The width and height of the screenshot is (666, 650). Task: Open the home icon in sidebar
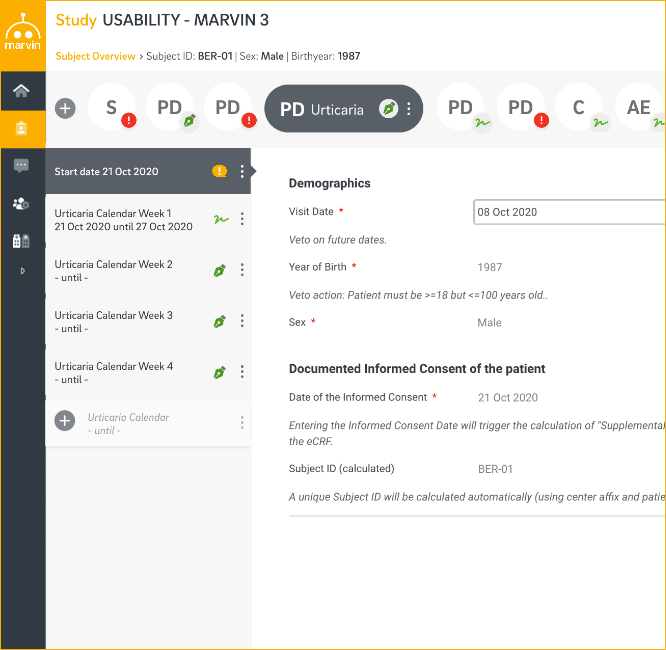pyautogui.click(x=22, y=91)
